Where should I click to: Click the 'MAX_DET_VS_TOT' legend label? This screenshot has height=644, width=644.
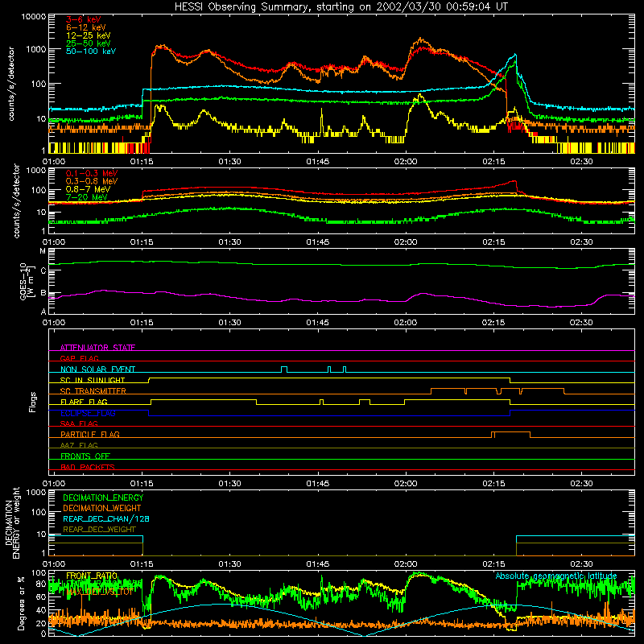99,592
